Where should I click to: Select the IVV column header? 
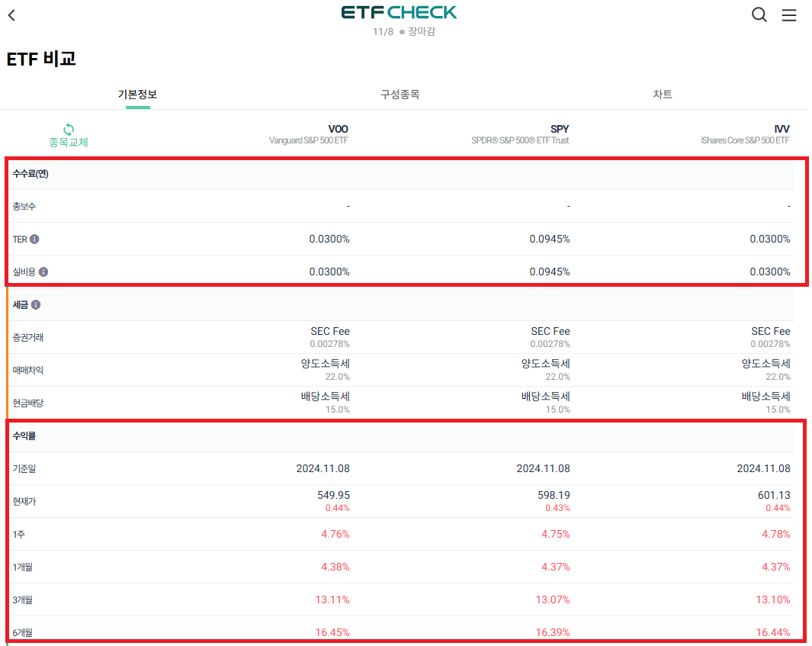pos(745,134)
